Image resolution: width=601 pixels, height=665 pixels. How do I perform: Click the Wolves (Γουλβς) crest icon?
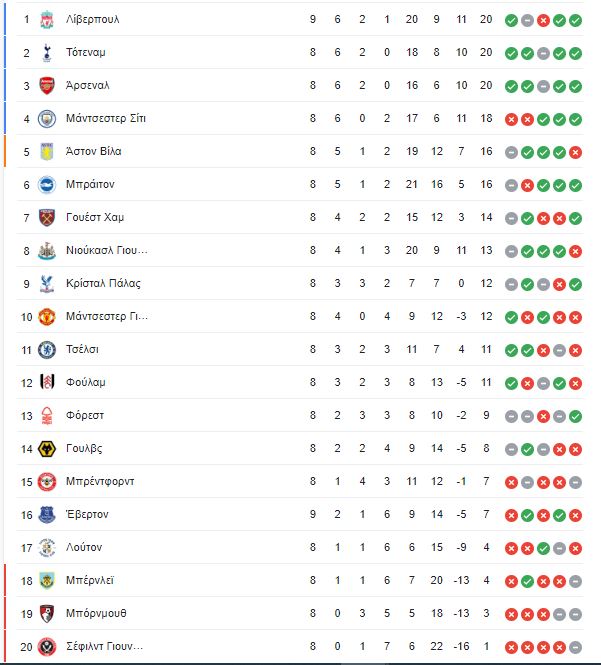(x=47, y=449)
